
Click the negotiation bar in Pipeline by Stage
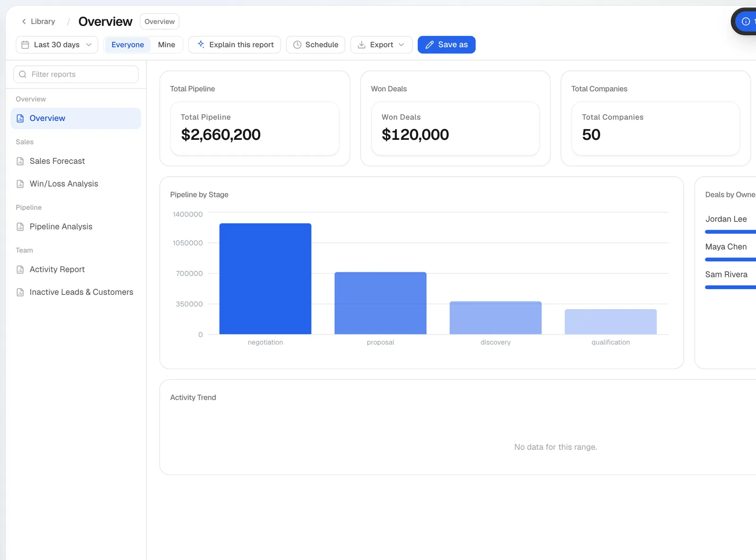point(266,279)
